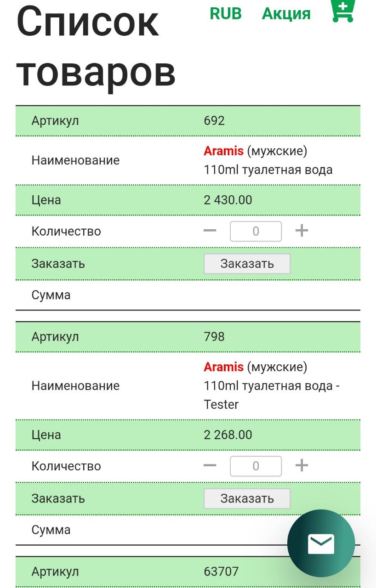Image resolution: width=376 pixels, height=588 pixels.
Task: Focus quantity field for article 692
Action: click(x=256, y=231)
